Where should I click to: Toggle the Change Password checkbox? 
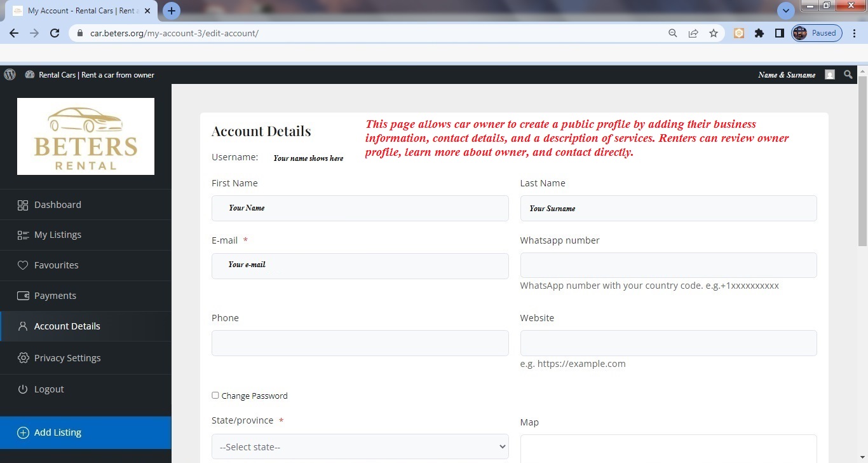tap(215, 395)
